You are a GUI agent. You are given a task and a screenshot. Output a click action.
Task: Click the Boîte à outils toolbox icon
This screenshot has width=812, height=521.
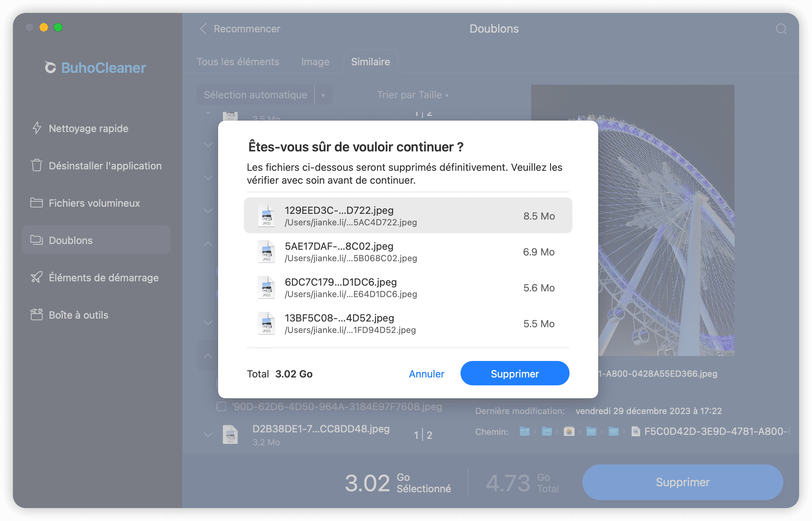pos(37,315)
